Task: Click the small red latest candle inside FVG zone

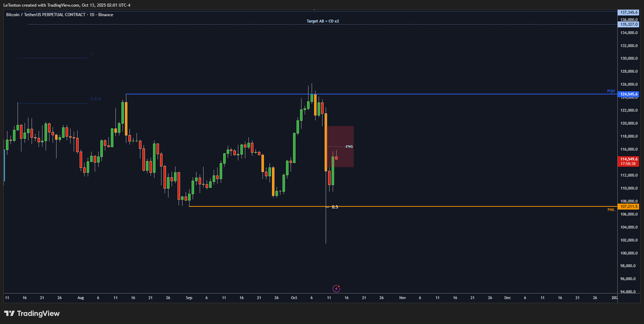Action: point(336,158)
